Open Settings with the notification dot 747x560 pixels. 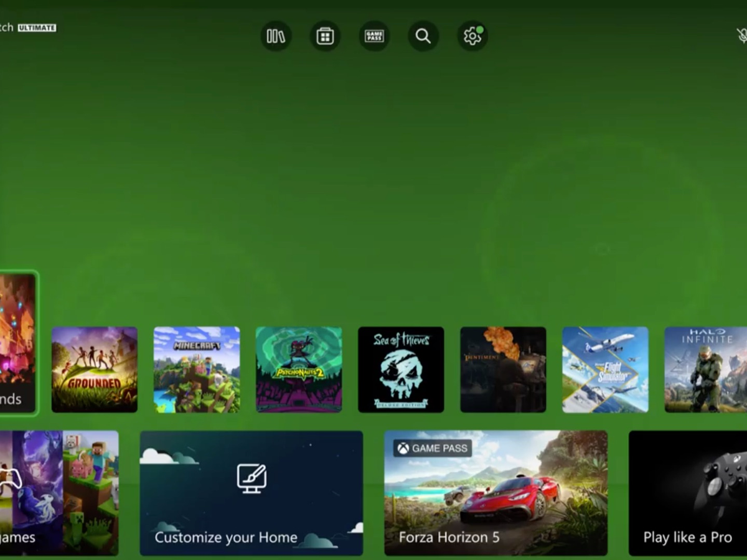coord(472,36)
